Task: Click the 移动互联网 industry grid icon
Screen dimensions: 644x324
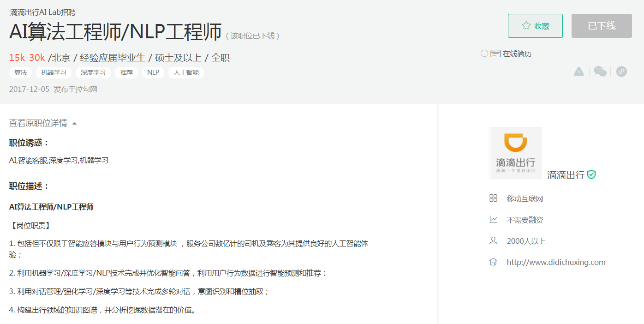Action: coord(493,198)
